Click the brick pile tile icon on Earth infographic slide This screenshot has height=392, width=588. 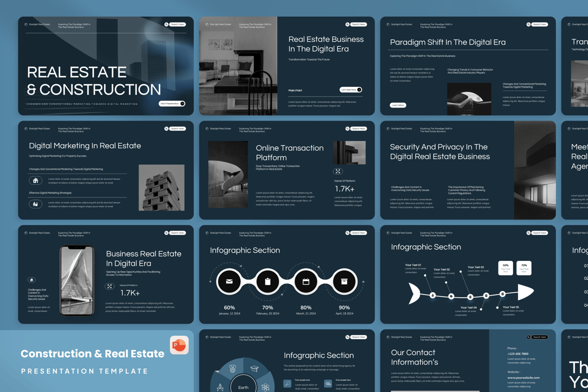click(x=328, y=383)
